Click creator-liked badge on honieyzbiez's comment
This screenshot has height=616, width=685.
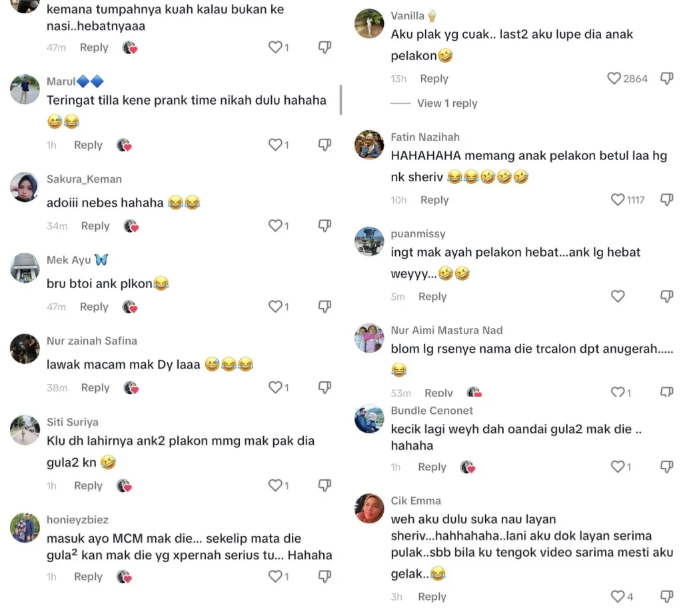(125, 577)
